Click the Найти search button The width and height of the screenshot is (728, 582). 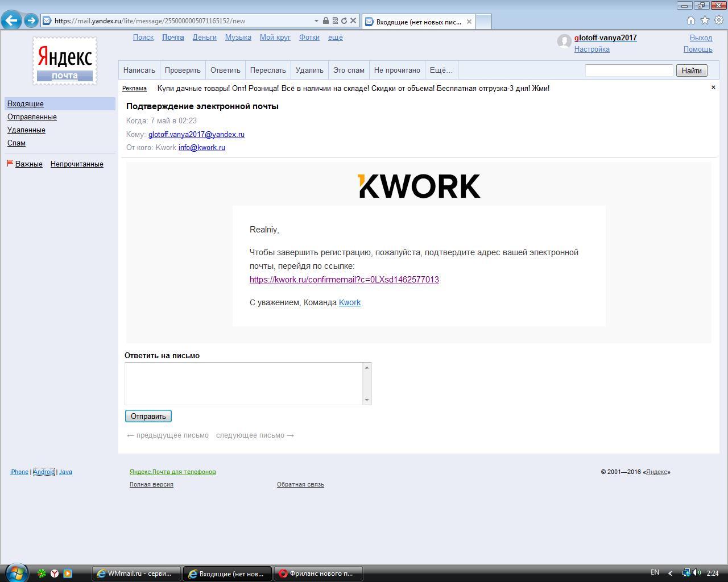692,70
